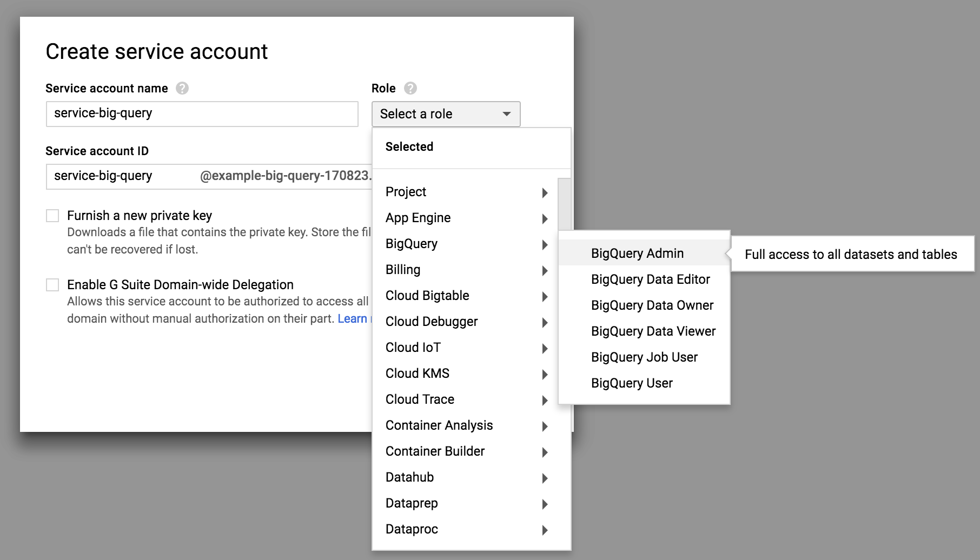Expand the Cloud KMS role category

(465, 374)
